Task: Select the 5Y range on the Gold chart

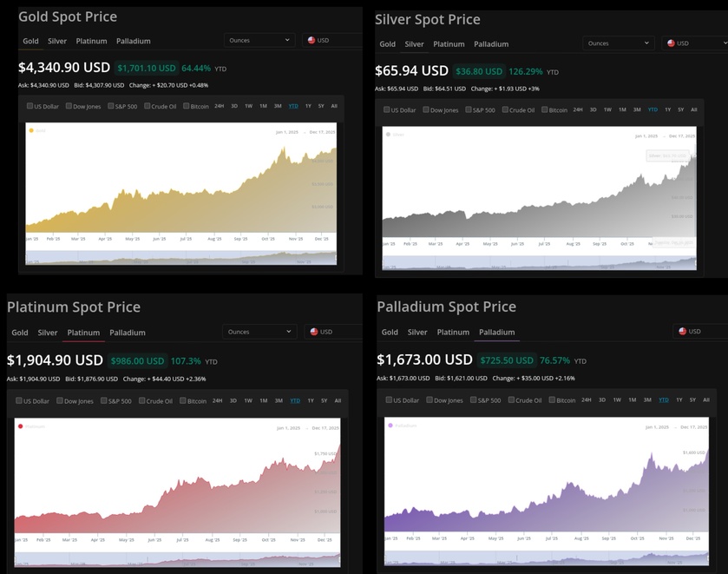Action: click(x=321, y=106)
